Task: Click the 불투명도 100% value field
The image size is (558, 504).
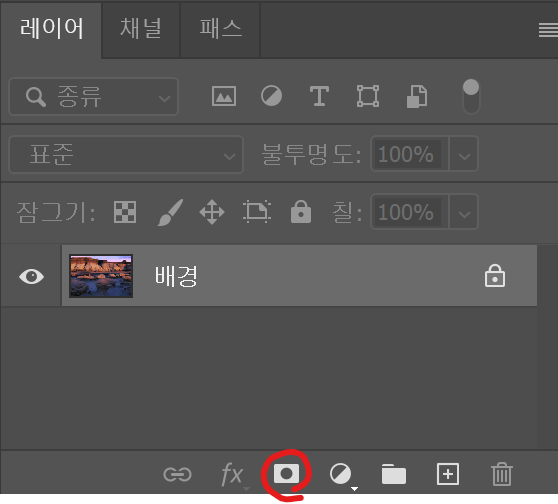Action: pos(409,154)
